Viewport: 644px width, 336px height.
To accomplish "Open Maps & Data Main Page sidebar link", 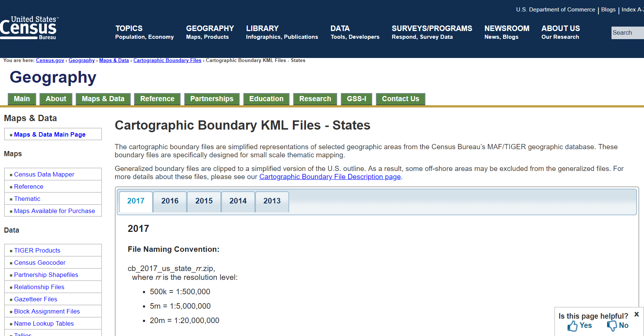I will click(50, 134).
